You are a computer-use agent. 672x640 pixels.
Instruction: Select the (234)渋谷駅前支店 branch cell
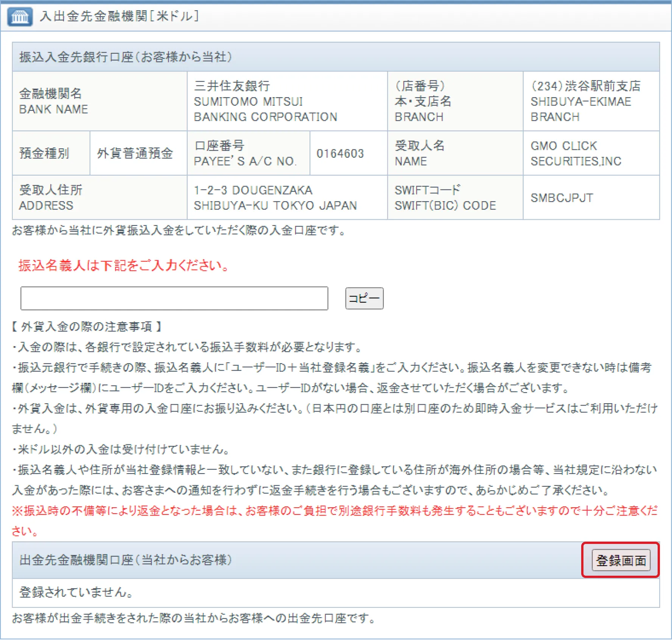pos(585,101)
